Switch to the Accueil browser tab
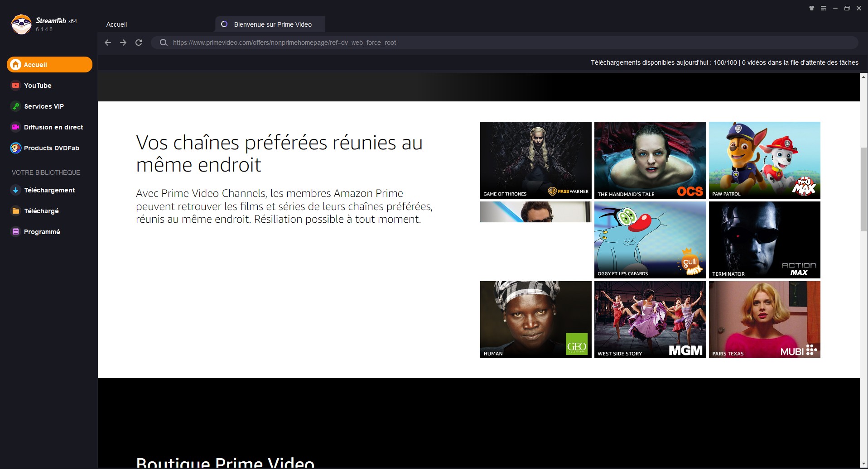868x469 pixels. (x=116, y=24)
